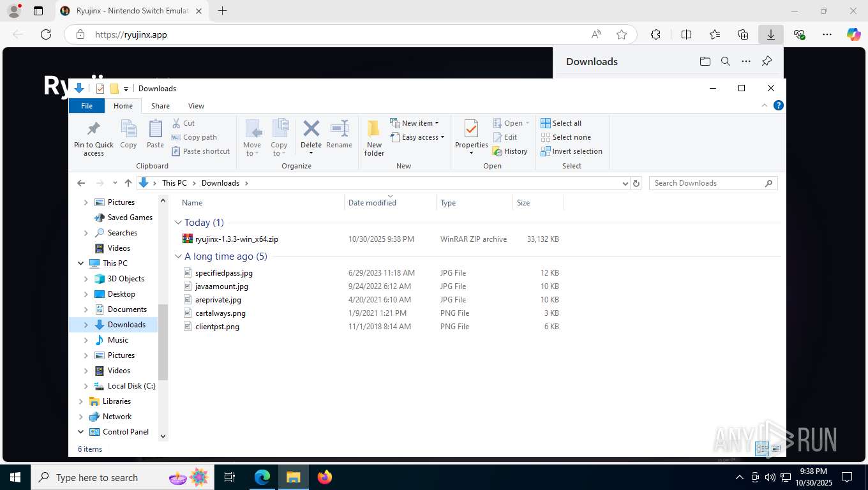The height and width of the screenshot is (490, 868).
Task: Select Documents in navigation tree
Action: pyautogui.click(x=127, y=309)
